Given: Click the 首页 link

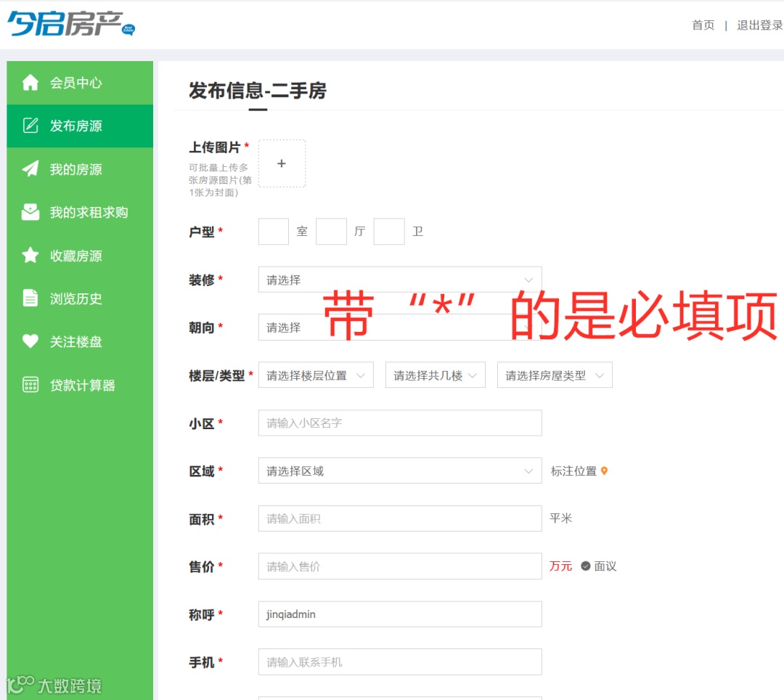Looking at the screenshot, I should (703, 25).
